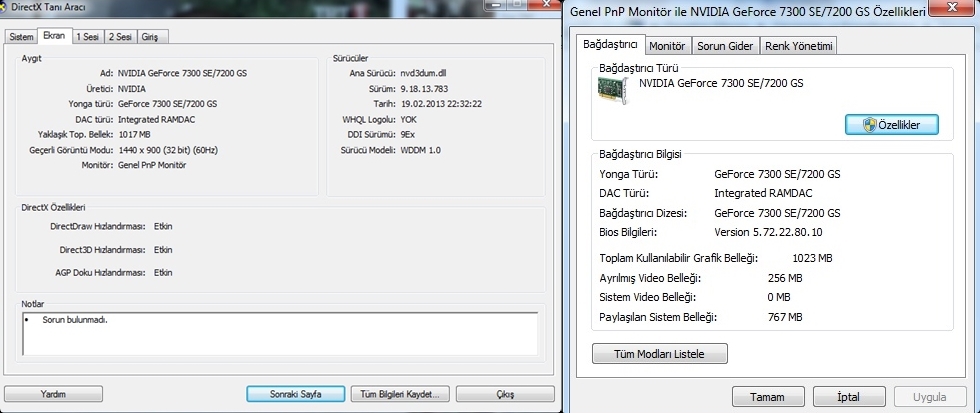
Task: Select the Bağdaştırıcı tab
Action: click(610, 45)
